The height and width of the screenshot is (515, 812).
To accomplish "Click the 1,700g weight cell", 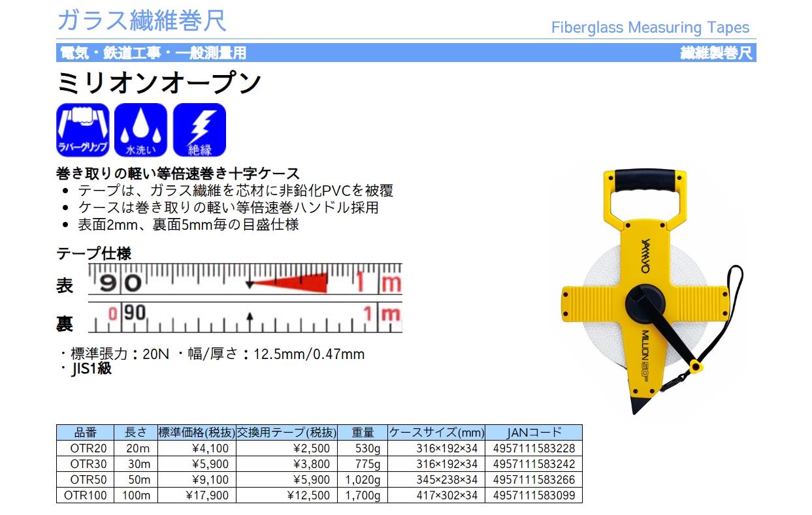I will pos(363,495).
